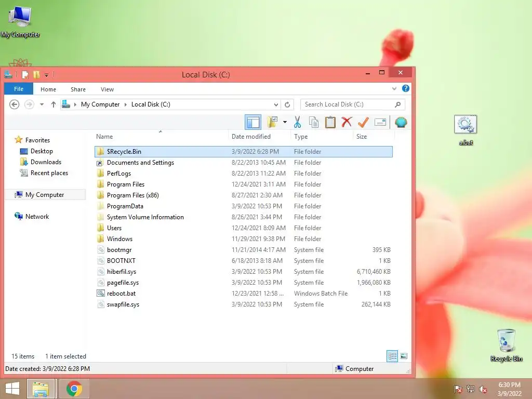
Task: Click the Quick Access new-folder icon
Action: [36, 75]
